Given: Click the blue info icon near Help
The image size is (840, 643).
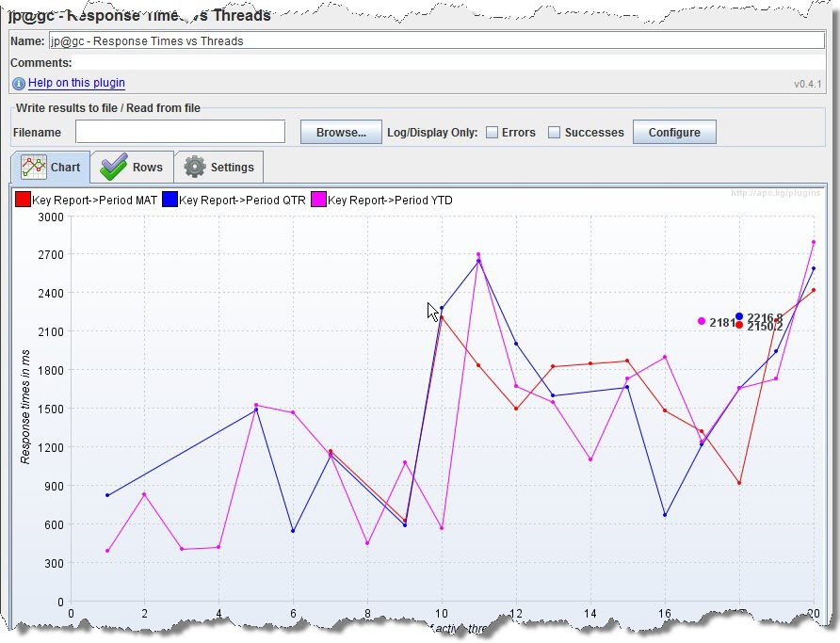Looking at the screenshot, I should tap(18, 83).
